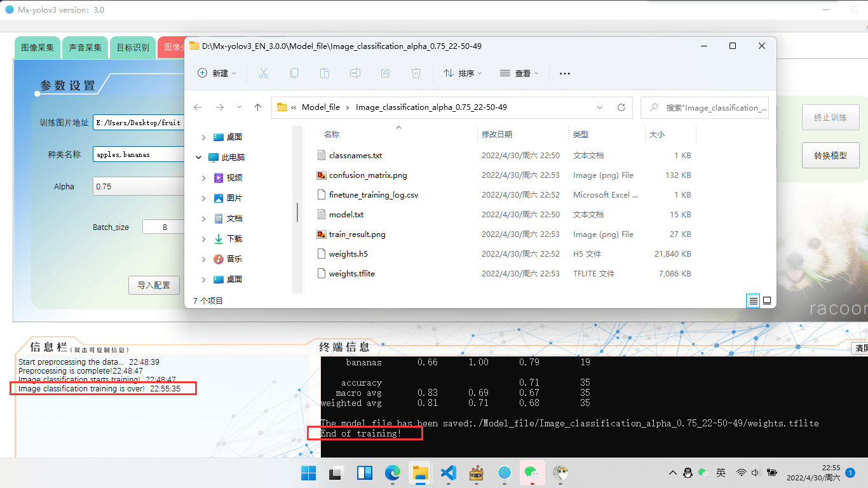The height and width of the screenshot is (488, 868).
Task: Open the three-dots more options menu
Action: click(564, 74)
